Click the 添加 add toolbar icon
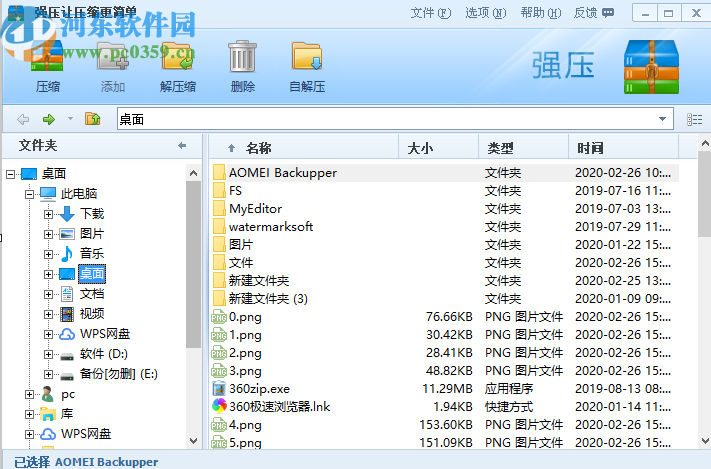 (112, 56)
